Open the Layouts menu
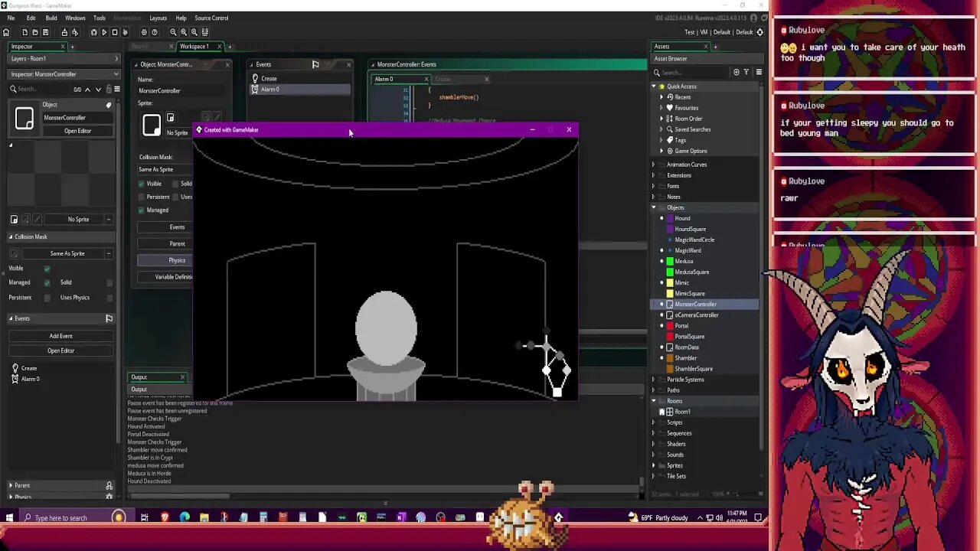The image size is (980, 551). click(x=158, y=18)
